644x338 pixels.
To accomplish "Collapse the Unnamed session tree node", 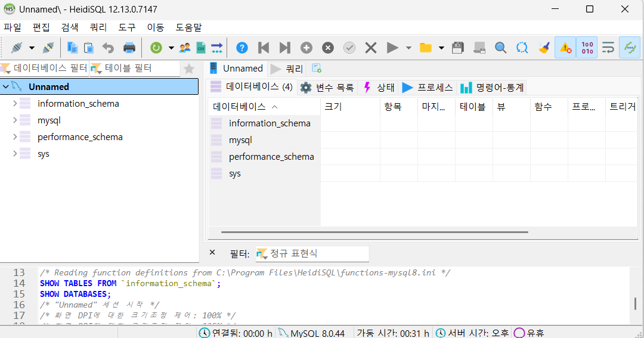I will pos(6,86).
